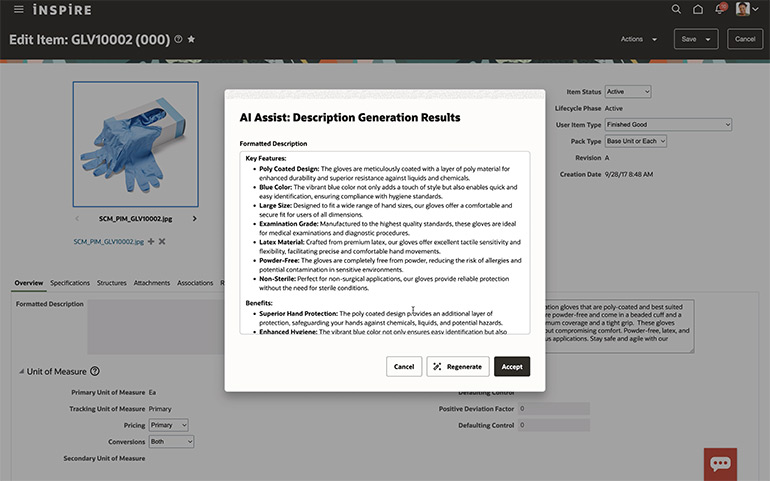Open the red chat assistant icon
The height and width of the screenshot is (481, 770).
pos(720,463)
